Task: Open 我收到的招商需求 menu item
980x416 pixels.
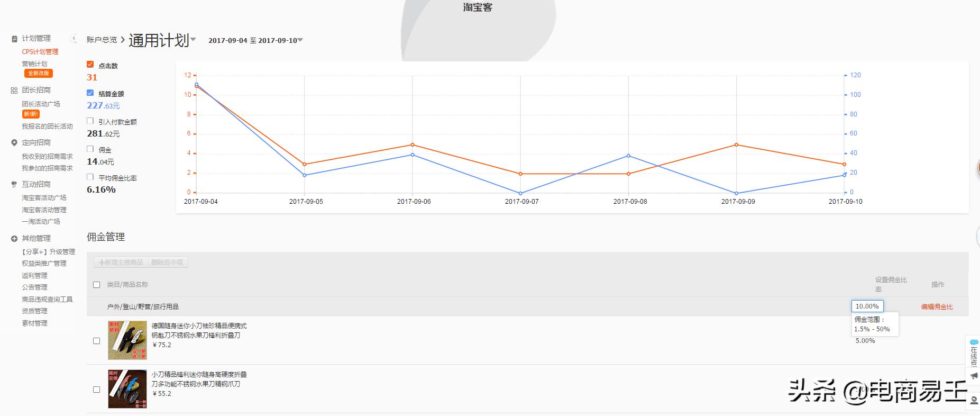Action: (x=47, y=157)
